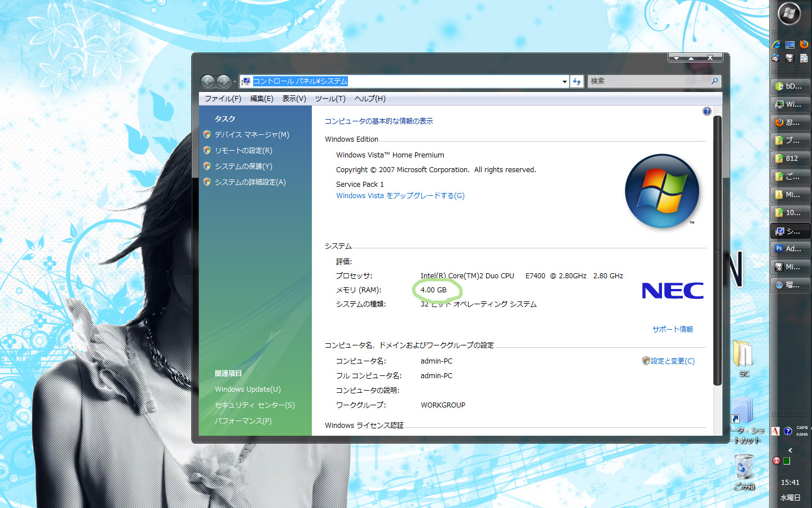The height and width of the screenshot is (508, 812).
Task: Click the red circular tray icon
Action: point(776,461)
